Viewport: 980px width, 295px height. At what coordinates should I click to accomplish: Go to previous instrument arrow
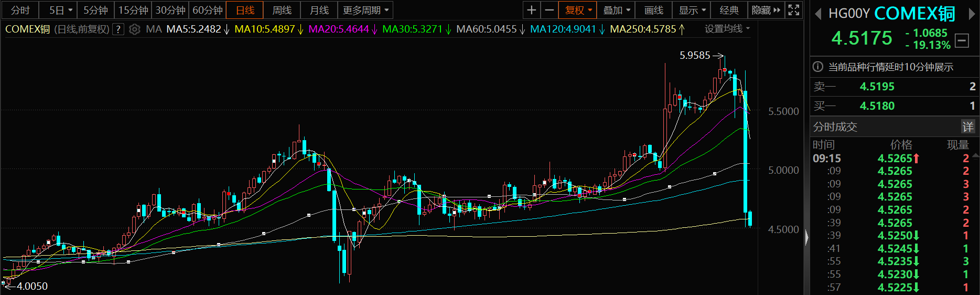pyautogui.click(x=818, y=14)
